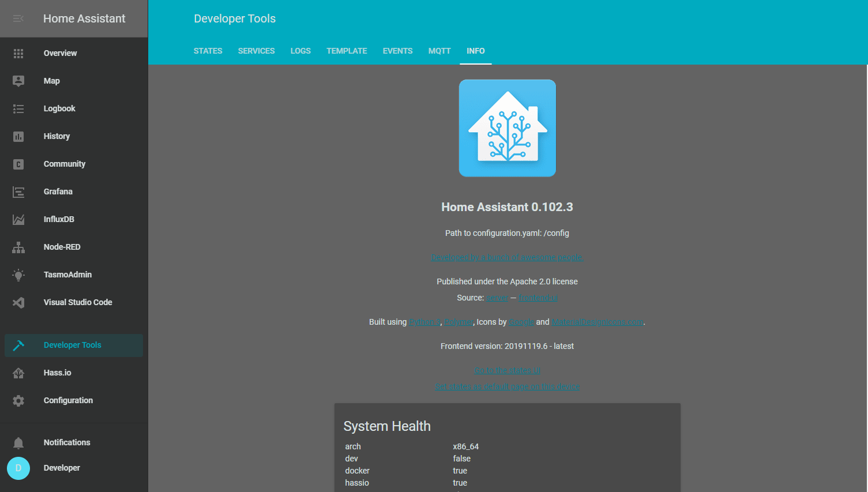Go to the Events tab
The width and height of the screenshot is (868, 492).
click(x=397, y=51)
